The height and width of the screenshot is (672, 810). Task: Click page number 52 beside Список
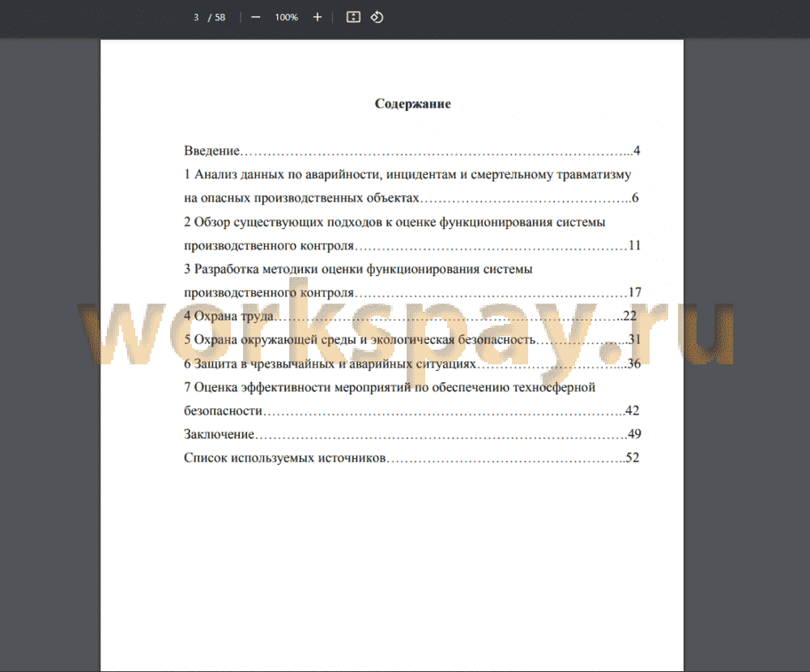click(633, 458)
